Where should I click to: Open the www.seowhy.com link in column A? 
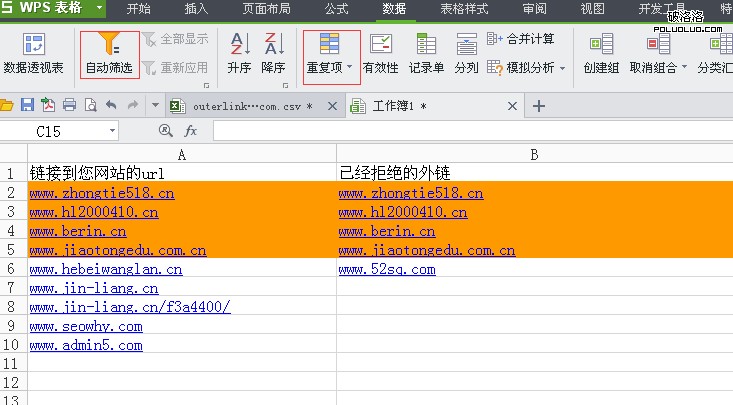pyautogui.click(x=86, y=326)
